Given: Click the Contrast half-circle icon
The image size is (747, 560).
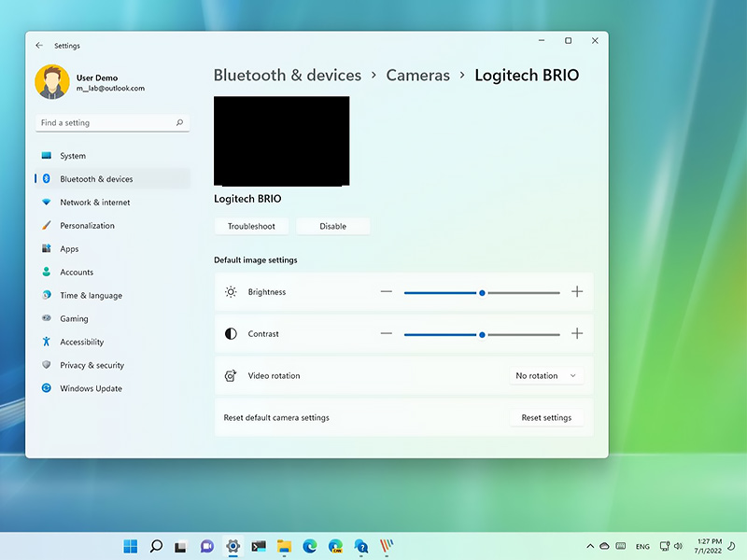Looking at the screenshot, I should click(231, 334).
